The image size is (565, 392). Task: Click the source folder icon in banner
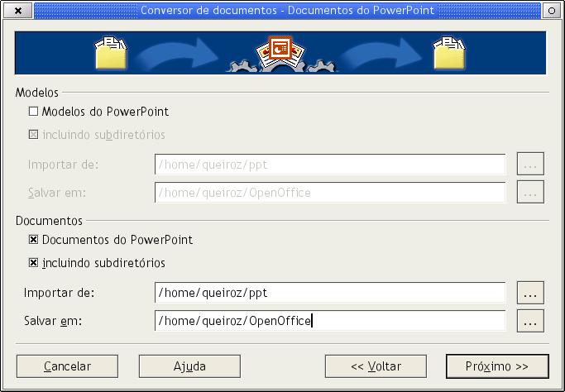(111, 53)
